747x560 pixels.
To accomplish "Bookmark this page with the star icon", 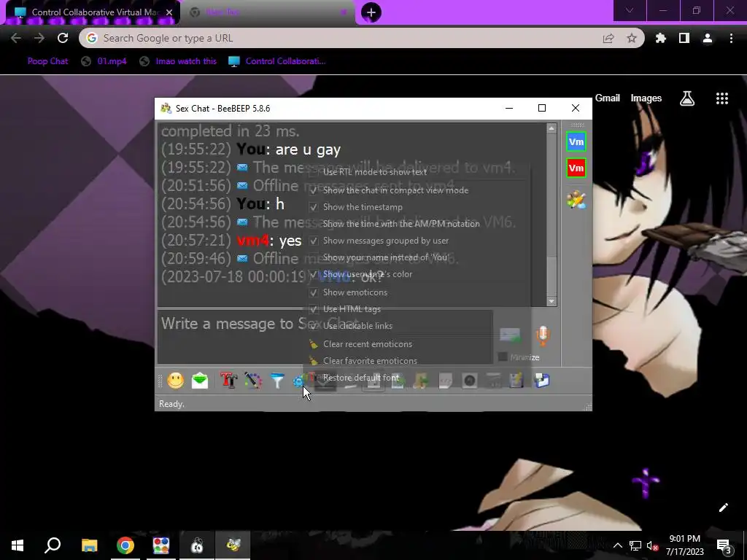I will [x=632, y=38].
